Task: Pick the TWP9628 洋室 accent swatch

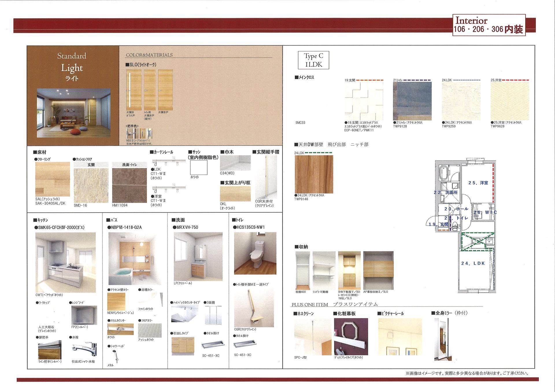Action: click(x=510, y=101)
